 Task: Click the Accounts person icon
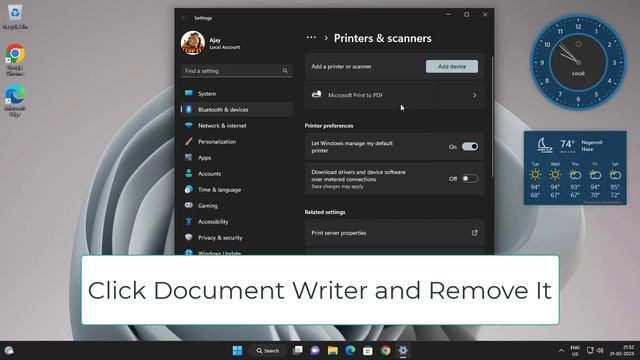189,173
